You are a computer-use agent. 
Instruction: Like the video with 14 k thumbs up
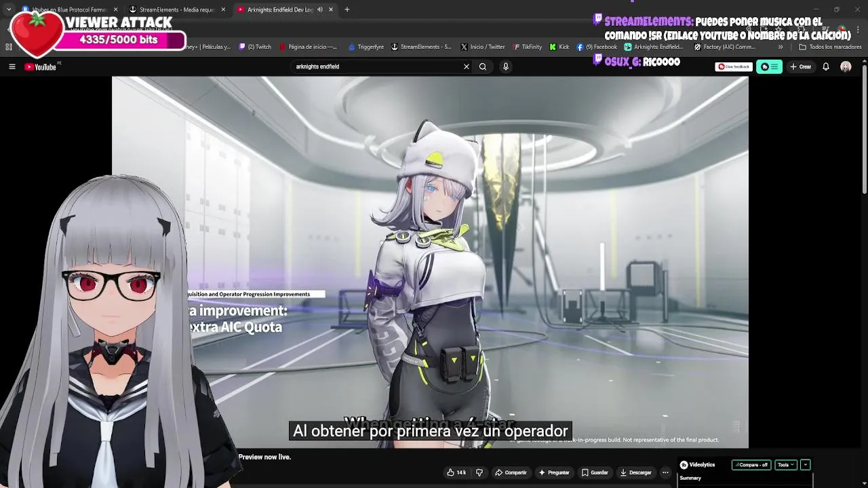click(x=456, y=472)
